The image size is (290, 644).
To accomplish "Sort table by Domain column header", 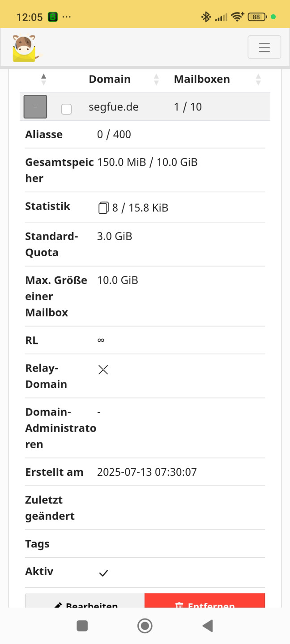I will click(x=110, y=79).
